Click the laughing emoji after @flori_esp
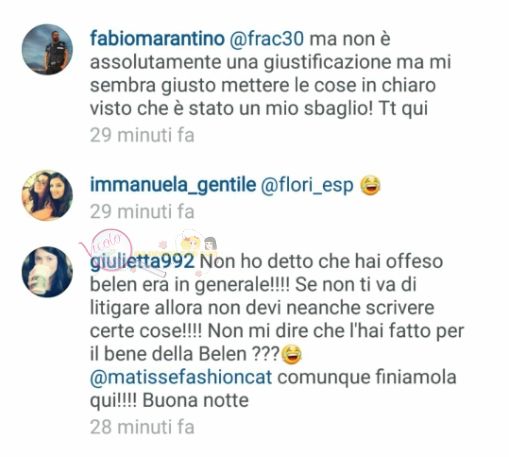The image size is (509, 457). (x=370, y=185)
